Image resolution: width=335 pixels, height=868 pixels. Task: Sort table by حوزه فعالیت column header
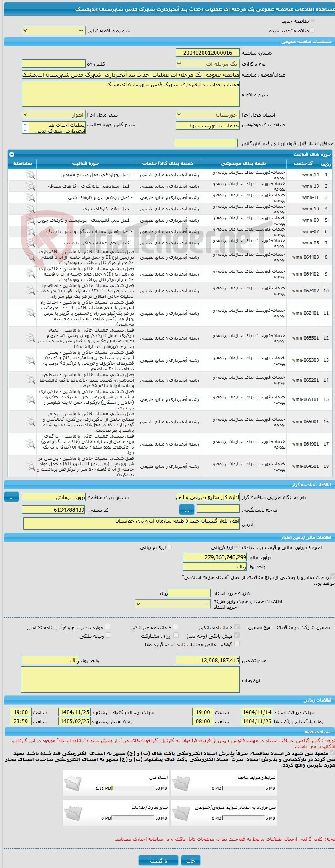point(86,163)
